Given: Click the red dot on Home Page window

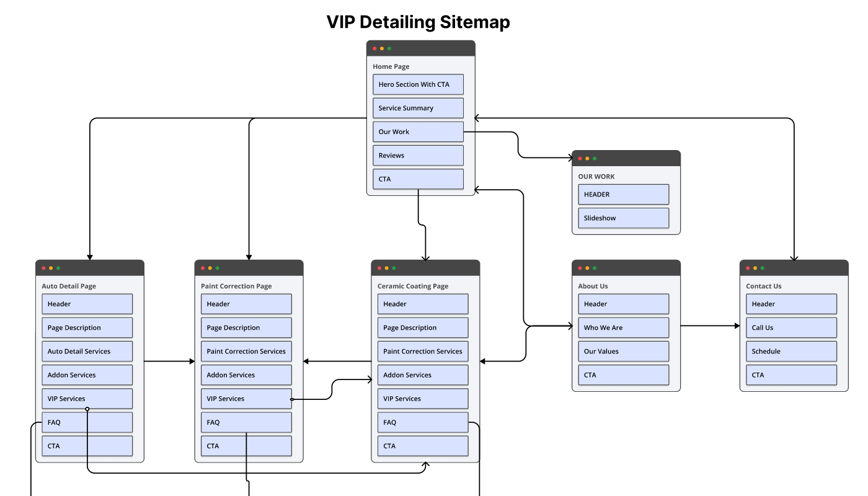Looking at the screenshot, I should [x=374, y=48].
